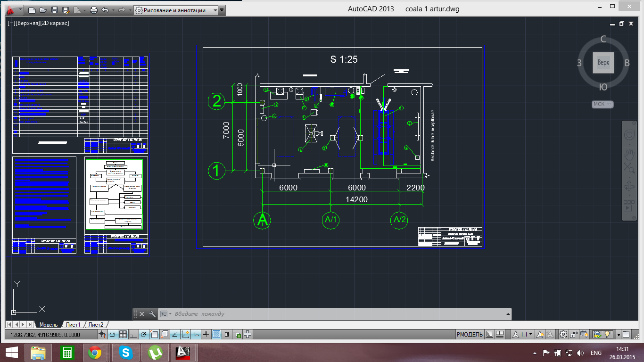Click the 'Верх' face of the ViewCube

pyautogui.click(x=603, y=62)
